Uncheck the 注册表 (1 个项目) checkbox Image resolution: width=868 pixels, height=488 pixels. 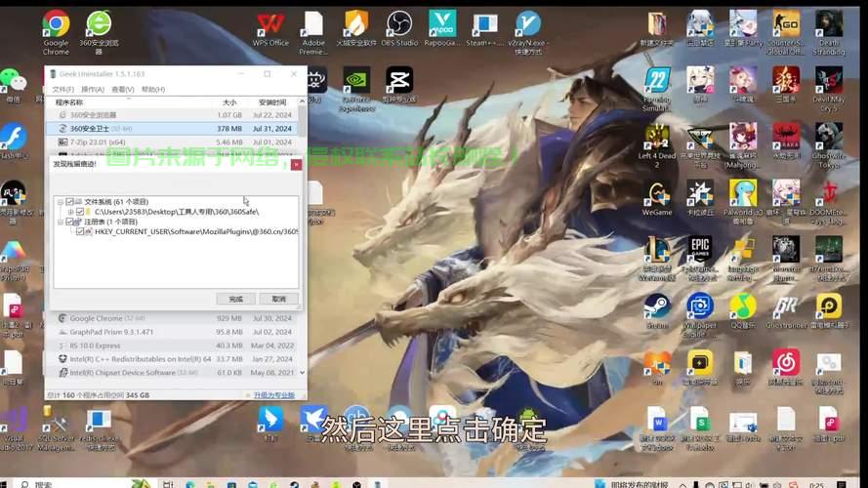point(69,222)
